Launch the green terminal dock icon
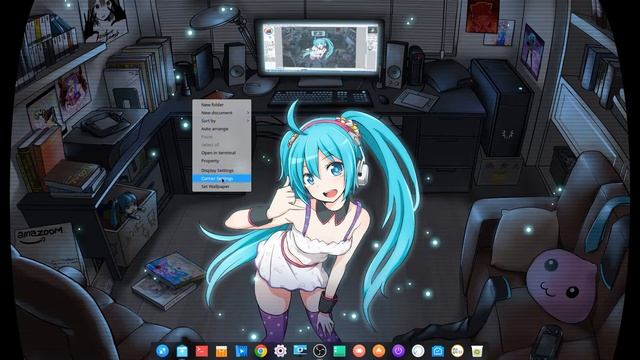The height and width of the screenshot is (360, 640). coord(339,351)
